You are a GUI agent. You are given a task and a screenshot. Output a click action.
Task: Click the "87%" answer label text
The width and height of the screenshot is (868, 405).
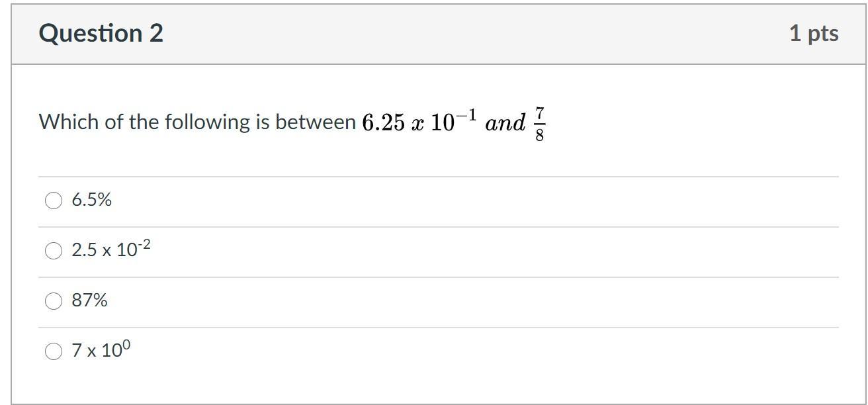(x=90, y=300)
